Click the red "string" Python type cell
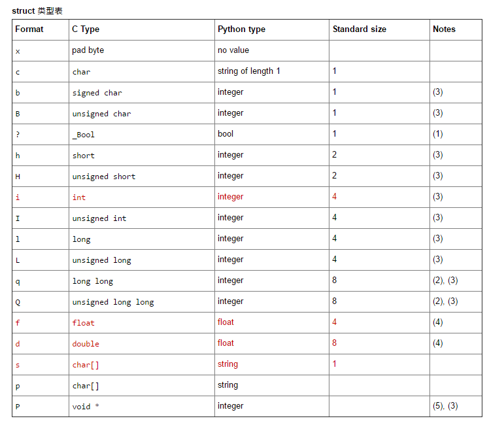The width and height of the screenshot is (504, 425). [x=227, y=364]
